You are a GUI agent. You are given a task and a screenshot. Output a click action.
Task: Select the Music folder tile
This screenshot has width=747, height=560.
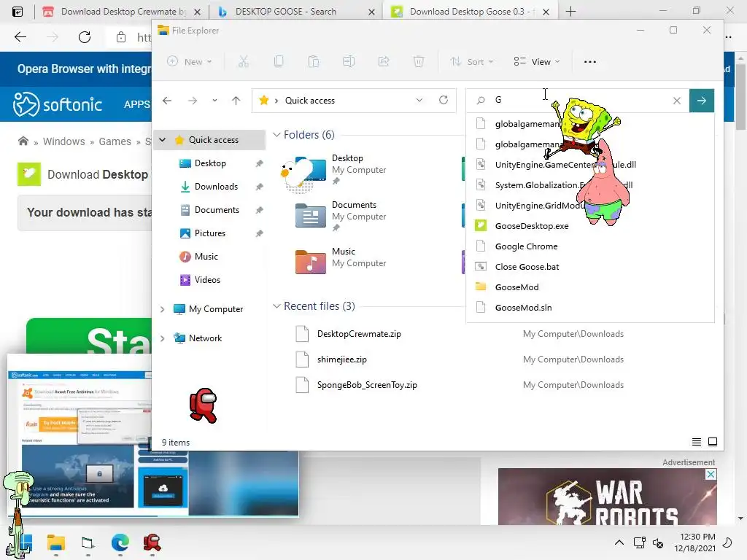click(341, 261)
